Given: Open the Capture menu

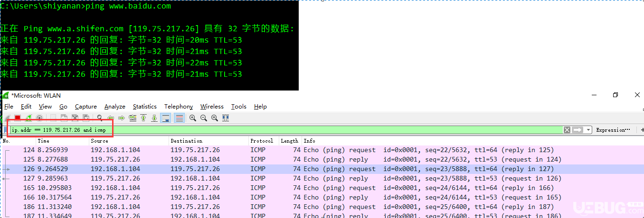Looking at the screenshot, I should [x=86, y=107].
